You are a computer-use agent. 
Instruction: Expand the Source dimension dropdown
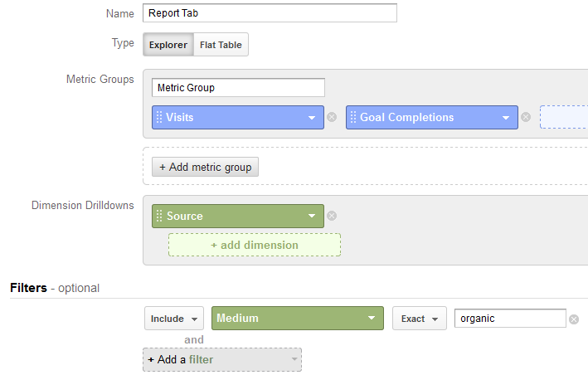click(x=312, y=217)
